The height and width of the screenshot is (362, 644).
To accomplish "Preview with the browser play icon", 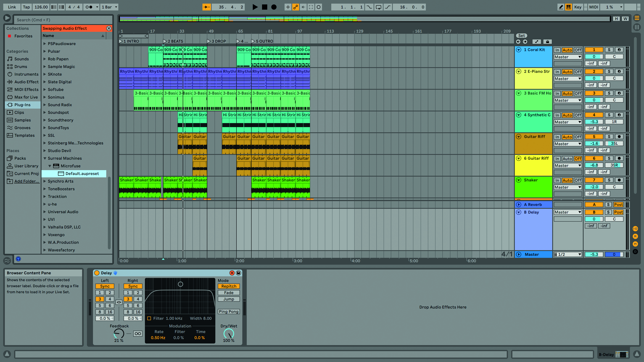I will (x=7, y=18).
